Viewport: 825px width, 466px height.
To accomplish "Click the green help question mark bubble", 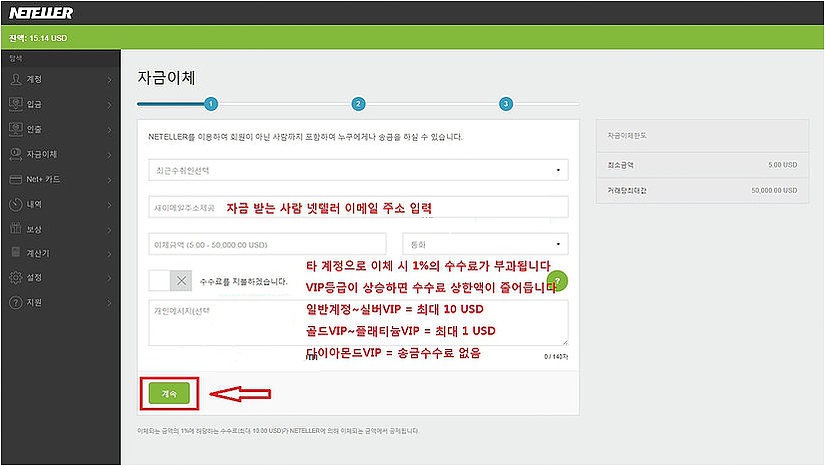I will pos(558,281).
